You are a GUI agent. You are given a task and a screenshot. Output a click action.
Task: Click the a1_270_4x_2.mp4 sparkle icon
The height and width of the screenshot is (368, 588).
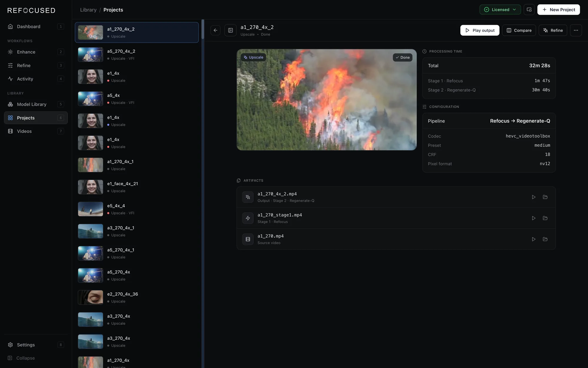tap(248, 197)
